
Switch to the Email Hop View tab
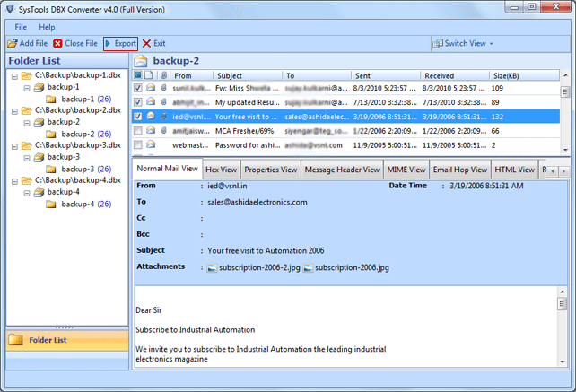(x=460, y=170)
